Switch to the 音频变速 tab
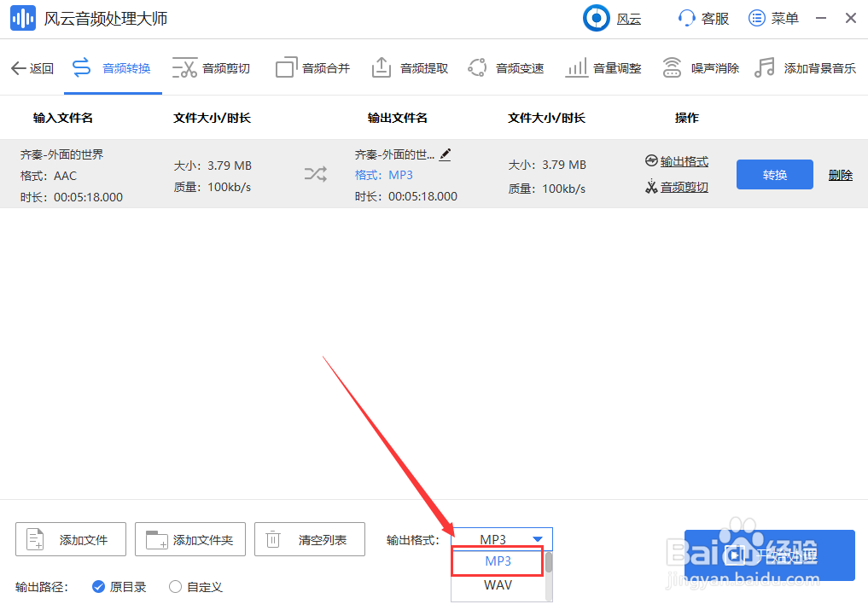This screenshot has height=610, width=868. pyautogui.click(x=506, y=68)
